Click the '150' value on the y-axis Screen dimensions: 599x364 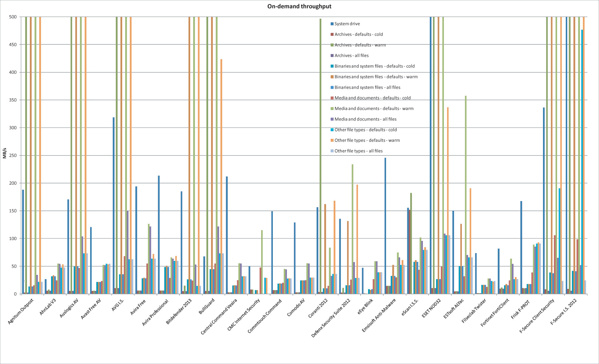click(x=13, y=211)
